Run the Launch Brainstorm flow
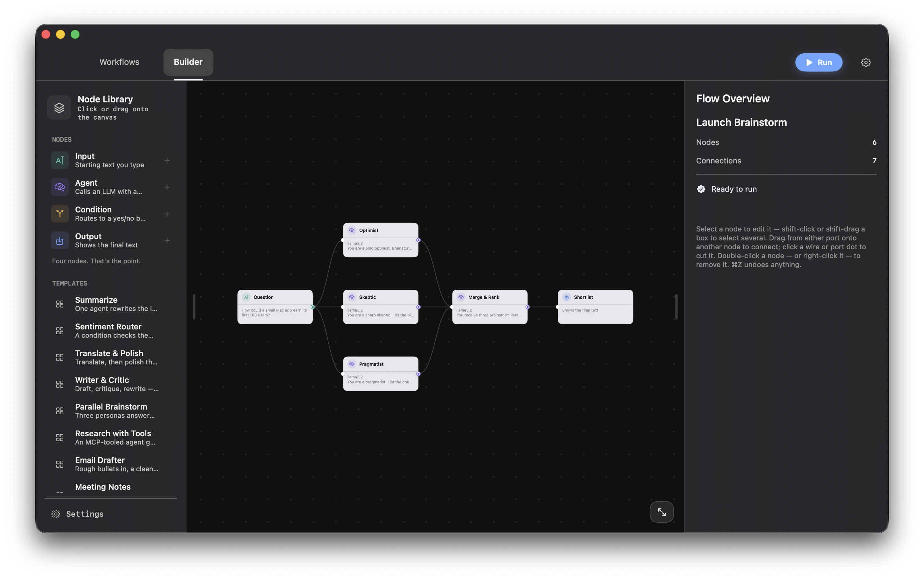Viewport: 924px width, 580px height. (818, 62)
